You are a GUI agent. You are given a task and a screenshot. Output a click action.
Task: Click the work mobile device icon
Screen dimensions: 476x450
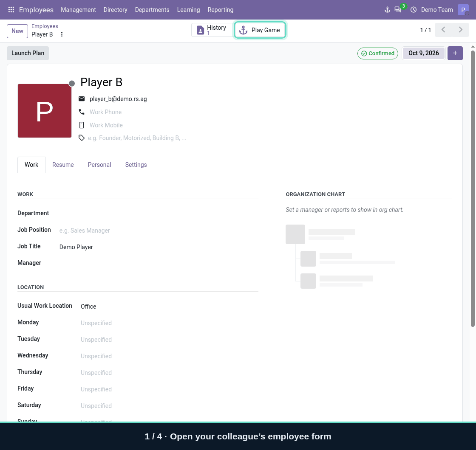click(x=82, y=125)
